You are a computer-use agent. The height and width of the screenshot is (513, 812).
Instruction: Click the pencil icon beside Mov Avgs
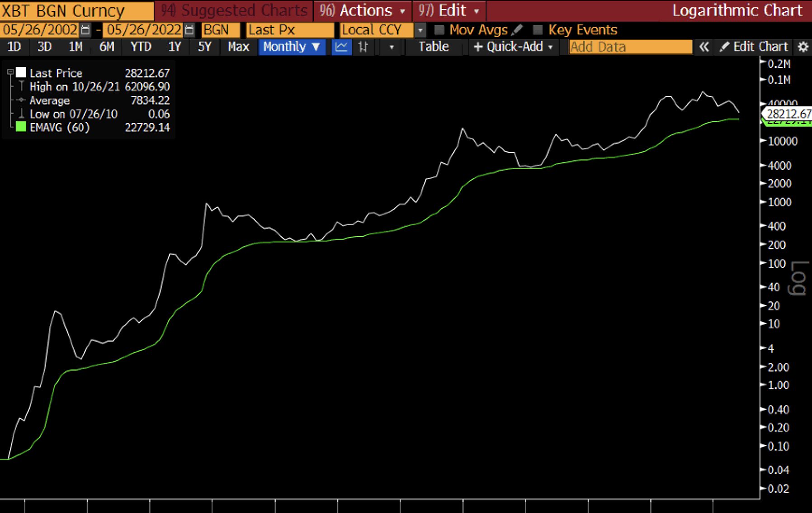[x=516, y=30]
